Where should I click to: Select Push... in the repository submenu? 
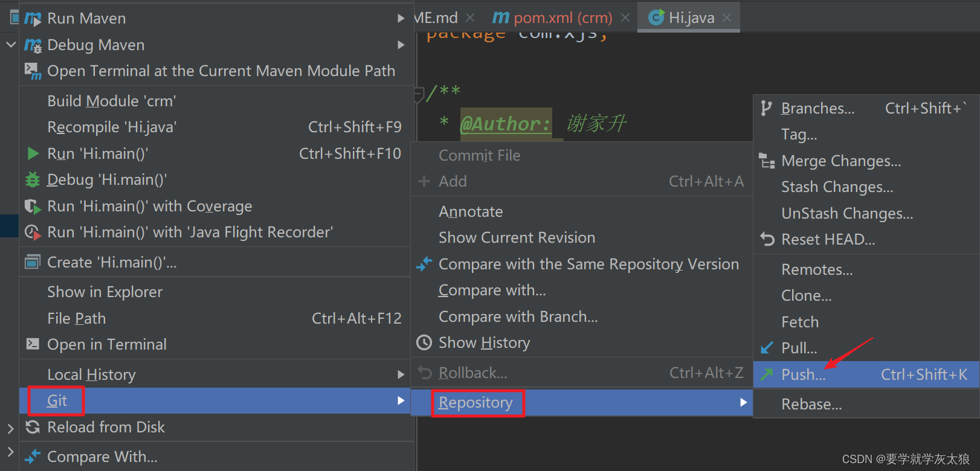pos(866,374)
